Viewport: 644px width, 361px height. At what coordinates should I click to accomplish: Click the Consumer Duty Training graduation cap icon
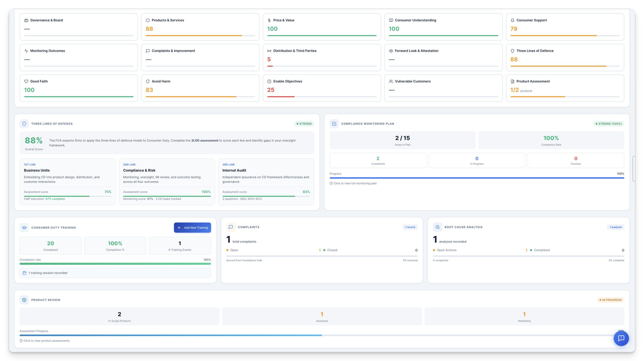coord(24,227)
